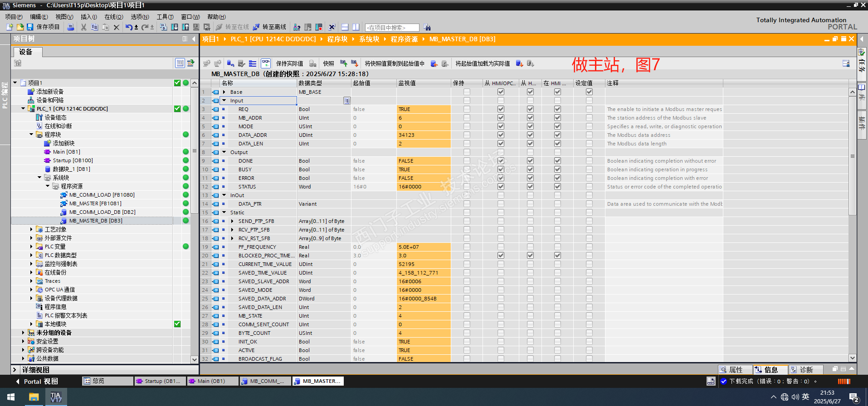Click the split editor horizontally icon
The width and height of the screenshot is (868, 406).
345,27
